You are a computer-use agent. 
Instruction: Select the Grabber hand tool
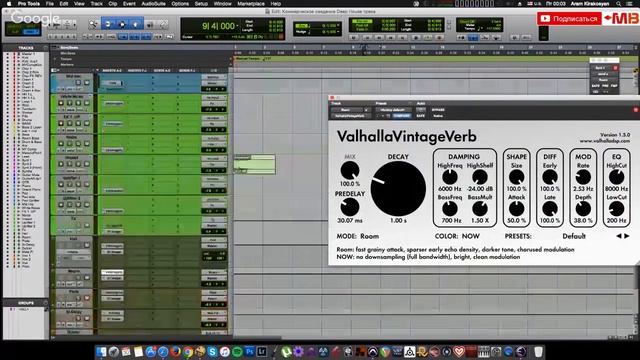point(136,24)
